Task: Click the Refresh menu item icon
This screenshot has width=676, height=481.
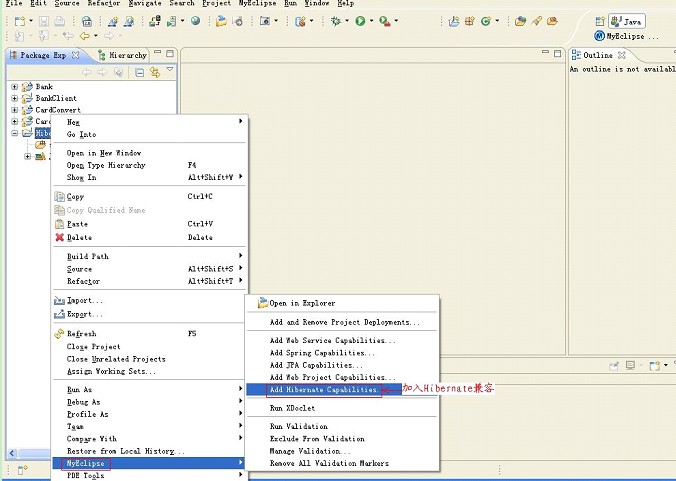Action: point(59,334)
